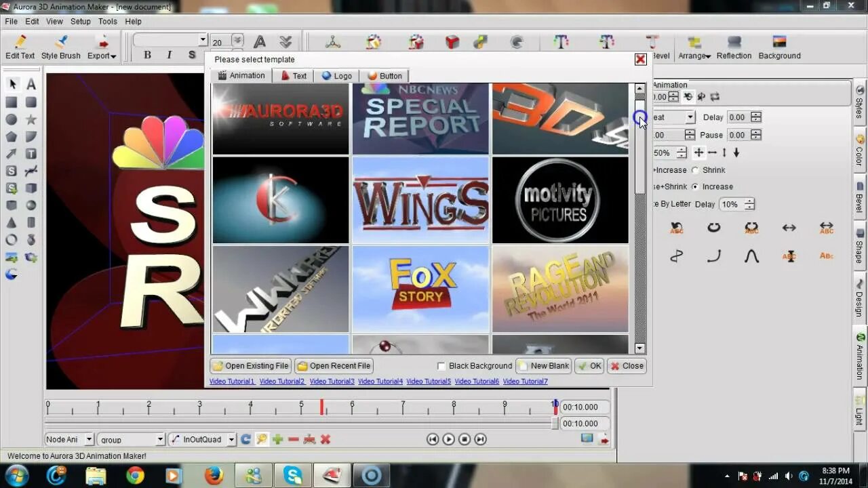Choose the cube 3D shape tool
The image size is (868, 488).
[31, 188]
